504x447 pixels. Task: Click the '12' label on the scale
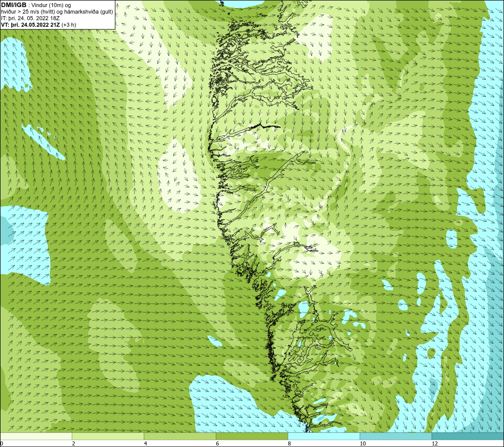point(435,443)
